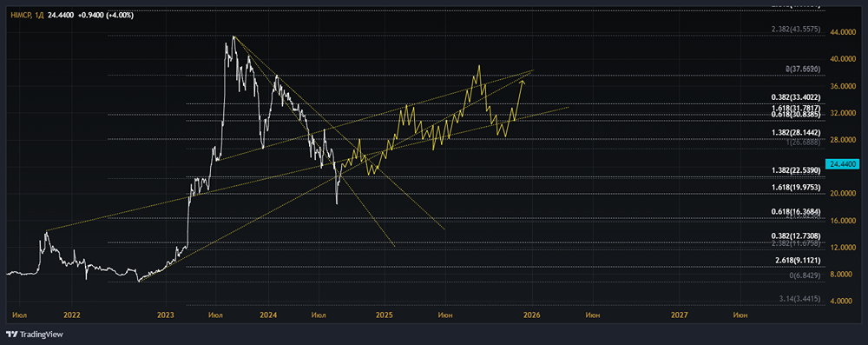Change the 1Д chart interval label
Screen dimensions: 868x345
tap(39, 15)
